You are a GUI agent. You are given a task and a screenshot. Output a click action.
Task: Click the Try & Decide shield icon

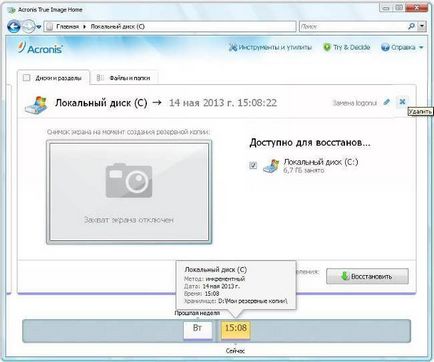pyautogui.click(x=327, y=47)
